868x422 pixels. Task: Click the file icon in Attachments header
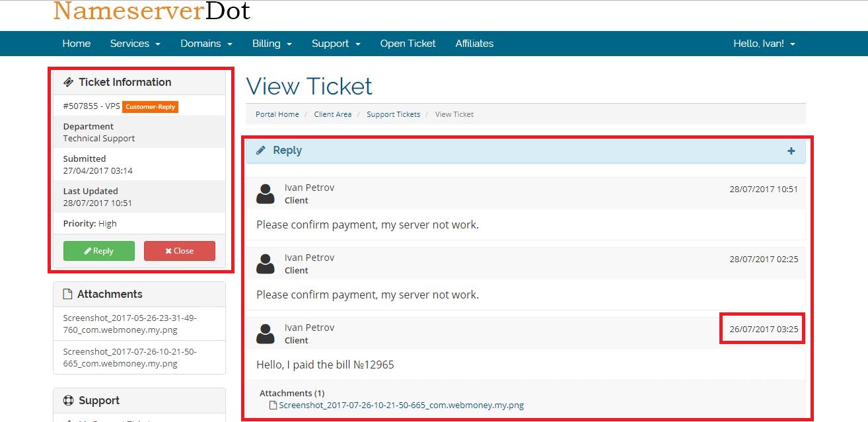click(67, 294)
